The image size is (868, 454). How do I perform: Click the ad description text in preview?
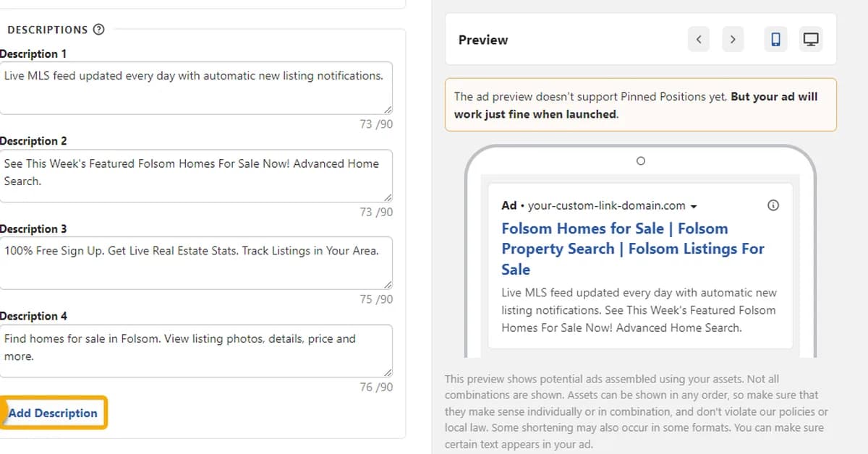point(639,310)
